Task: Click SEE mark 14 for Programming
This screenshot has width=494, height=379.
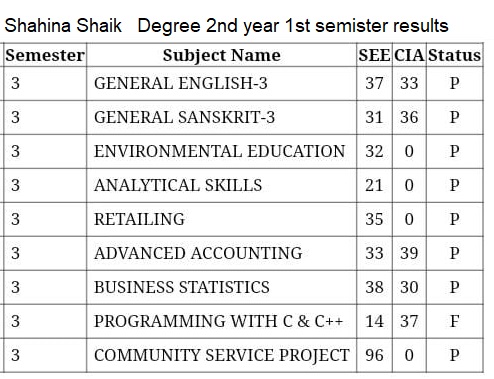Action: click(374, 321)
